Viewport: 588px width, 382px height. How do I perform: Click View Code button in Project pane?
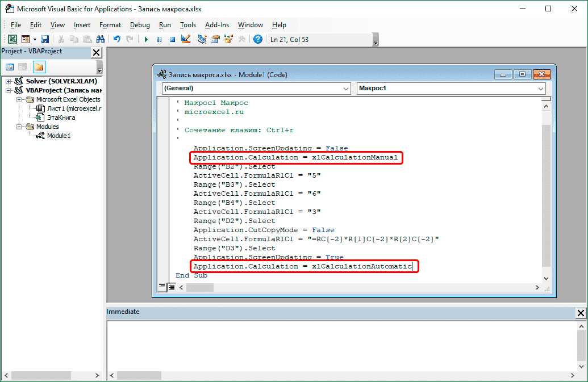tap(10, 67)
